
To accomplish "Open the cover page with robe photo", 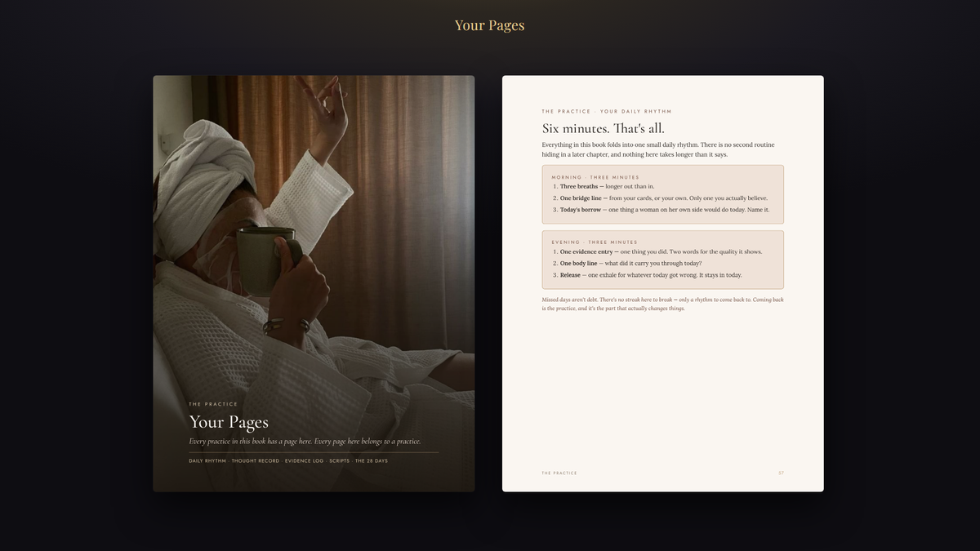I will [x=314, y=283].
